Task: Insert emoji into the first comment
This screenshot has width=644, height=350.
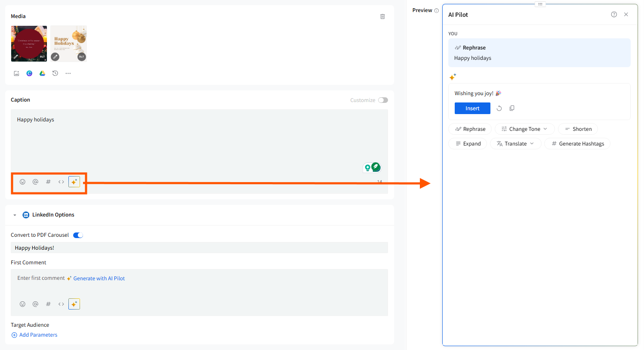Action: [x=22, y=304]
